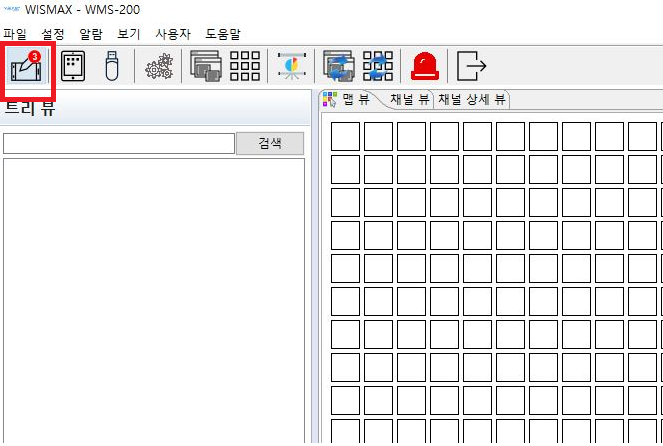Click the 검색 button
663x446 pixels.
point(270,143)
